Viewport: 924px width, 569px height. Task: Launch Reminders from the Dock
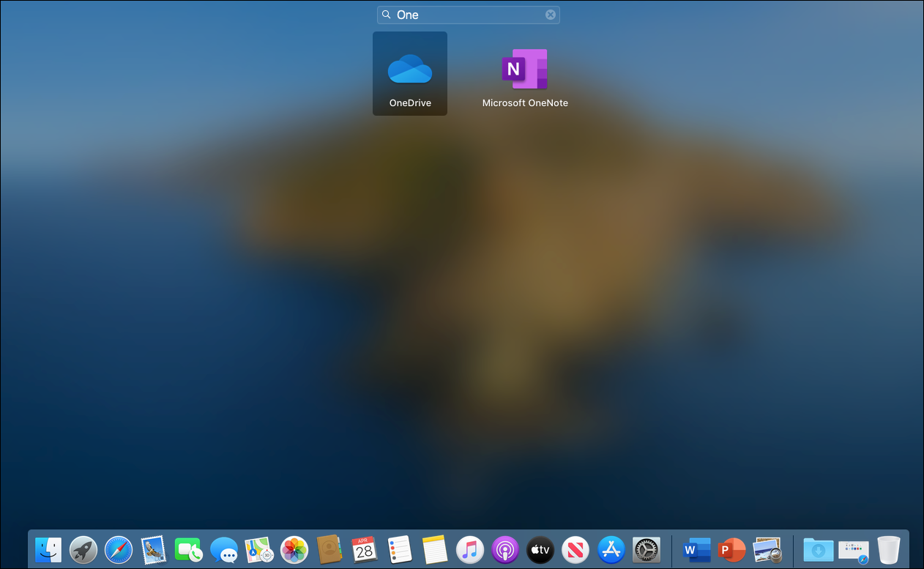point(400,548)
